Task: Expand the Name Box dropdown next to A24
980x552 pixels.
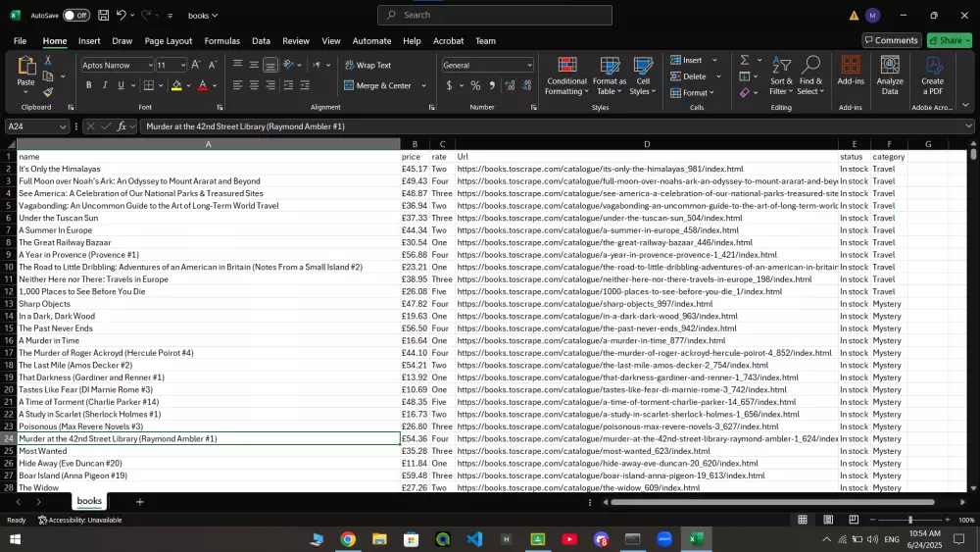Action: [64, 126]
